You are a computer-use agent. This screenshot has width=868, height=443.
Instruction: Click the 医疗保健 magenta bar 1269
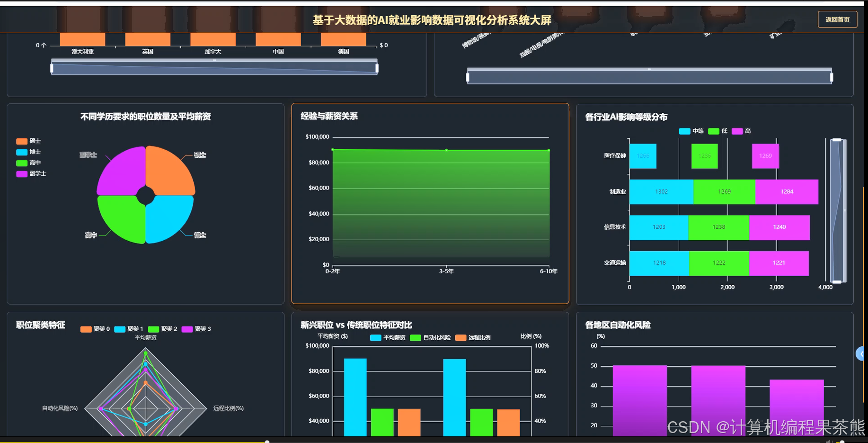pyautogui.click(x=765, y=156)
